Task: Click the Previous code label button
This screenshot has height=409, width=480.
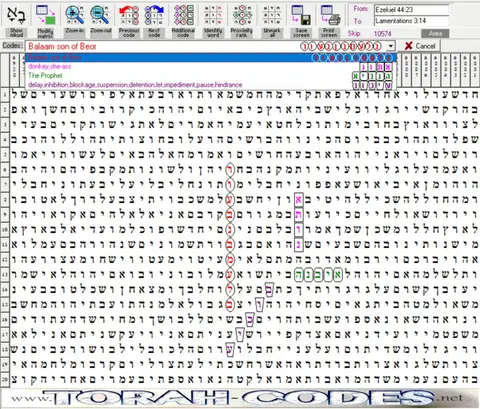Action: tap(129, 32)
